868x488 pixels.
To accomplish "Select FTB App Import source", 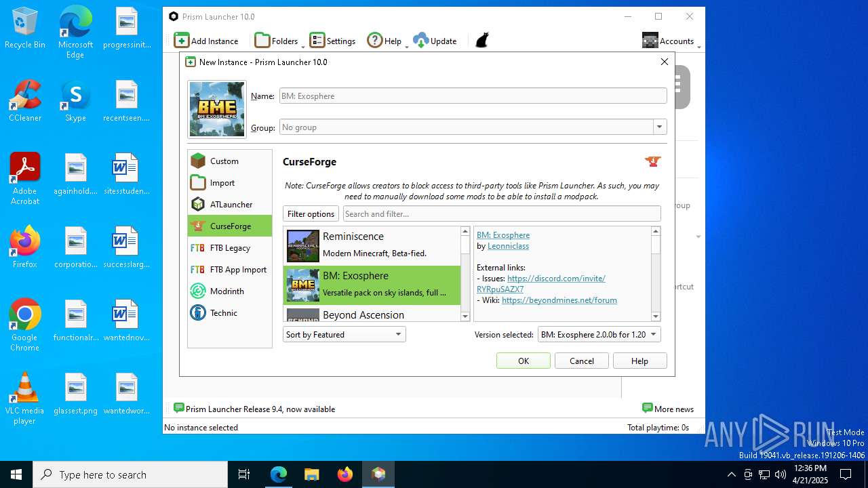I will click(230, 269).
